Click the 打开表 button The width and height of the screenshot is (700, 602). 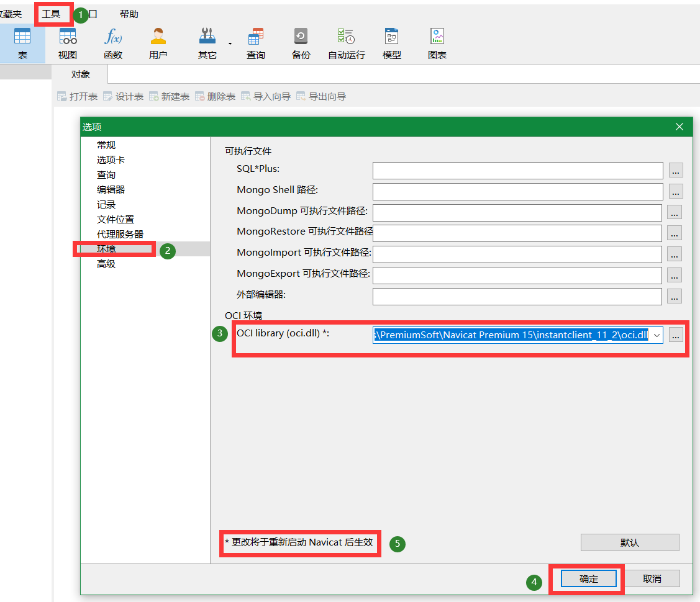(77, 96)
